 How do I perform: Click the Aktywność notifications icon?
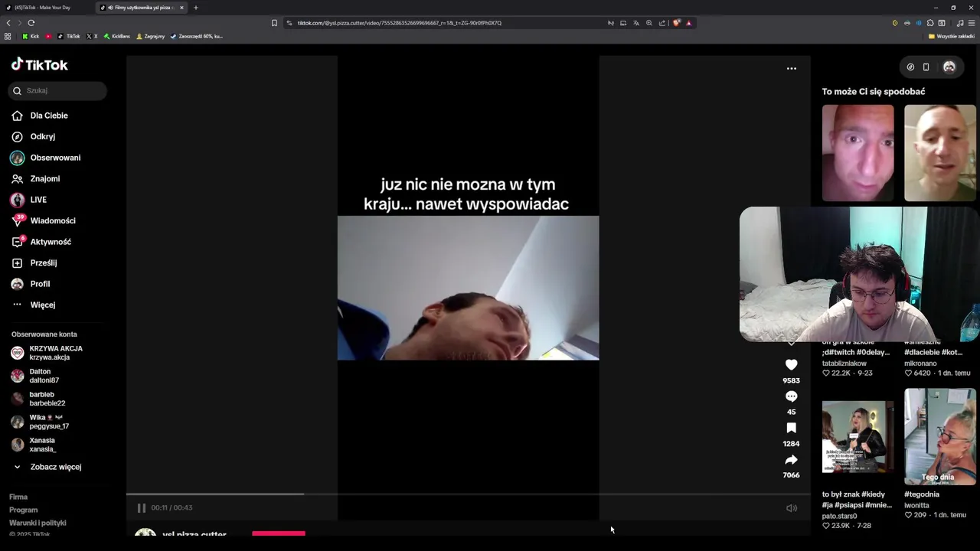(18, 242)
